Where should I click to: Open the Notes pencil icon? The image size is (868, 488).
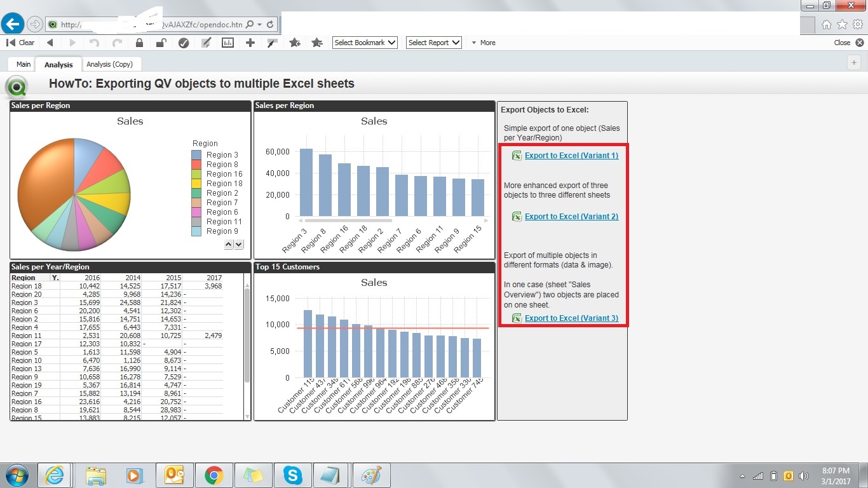[206, 43]
